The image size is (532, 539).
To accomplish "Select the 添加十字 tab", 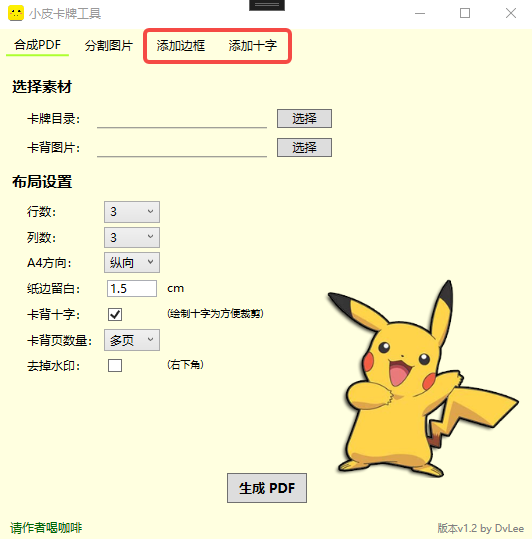I will [x=253, y=45].
